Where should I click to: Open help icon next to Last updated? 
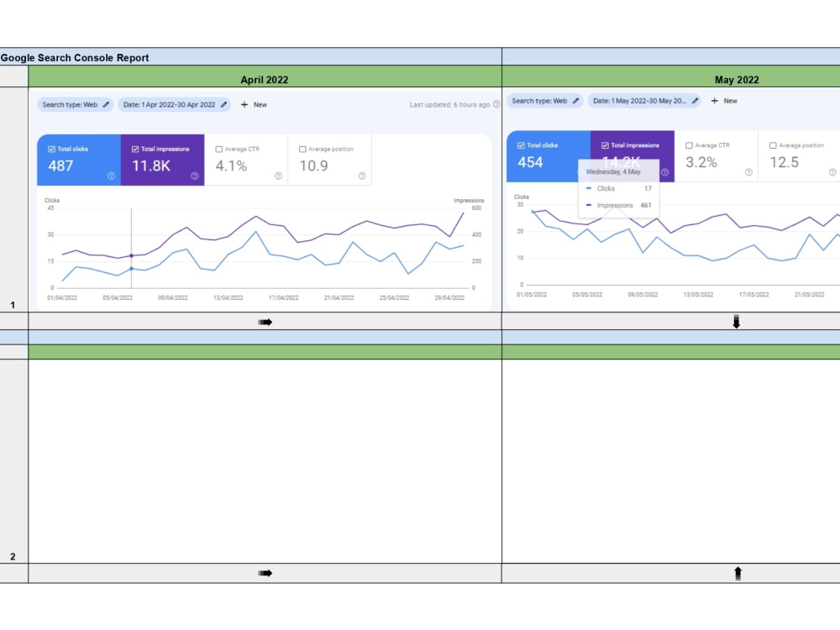point(496,104)
